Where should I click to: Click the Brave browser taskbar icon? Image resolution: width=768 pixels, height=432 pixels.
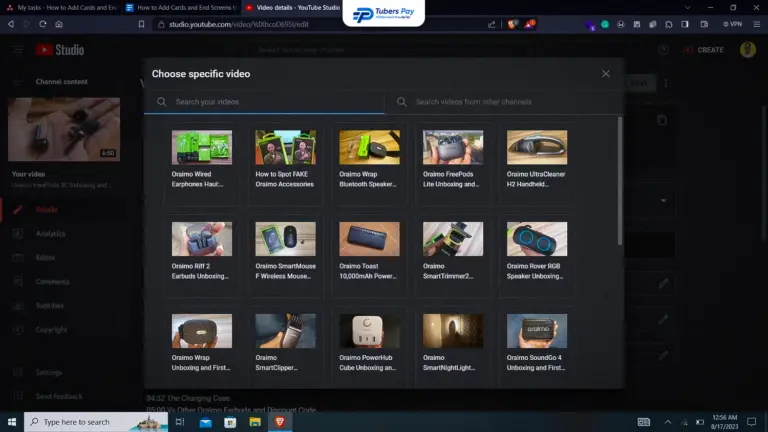pyautogui.click(x=280, y=422)
